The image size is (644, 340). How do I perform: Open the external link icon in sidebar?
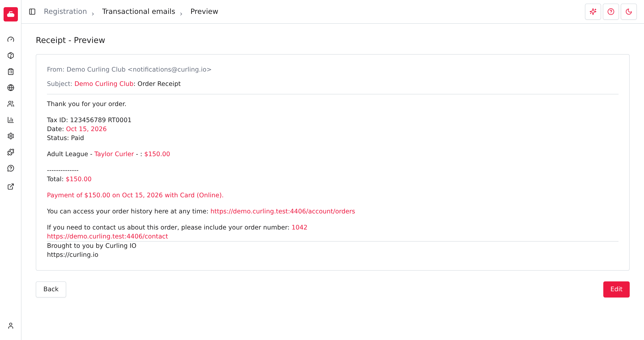(x=11, y=187)
